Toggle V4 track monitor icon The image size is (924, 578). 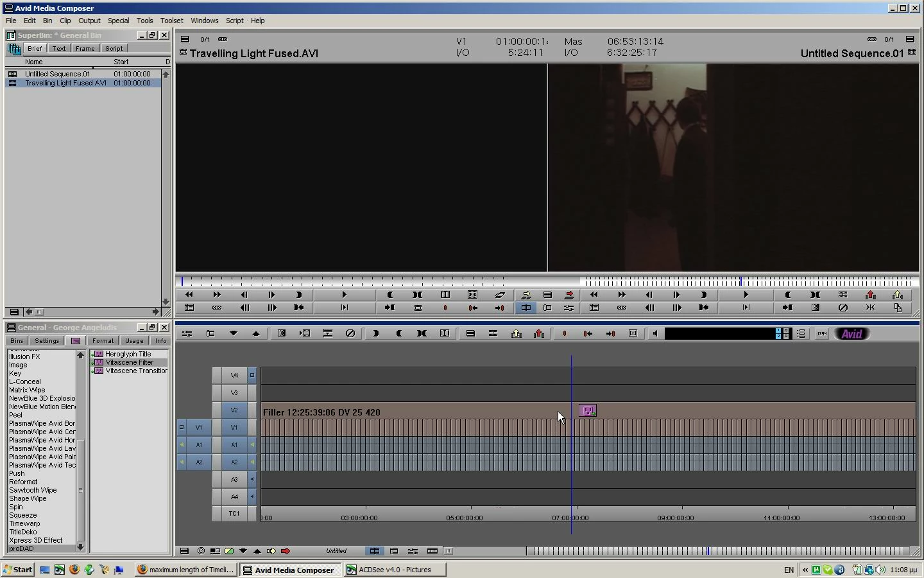click(252, 376)
